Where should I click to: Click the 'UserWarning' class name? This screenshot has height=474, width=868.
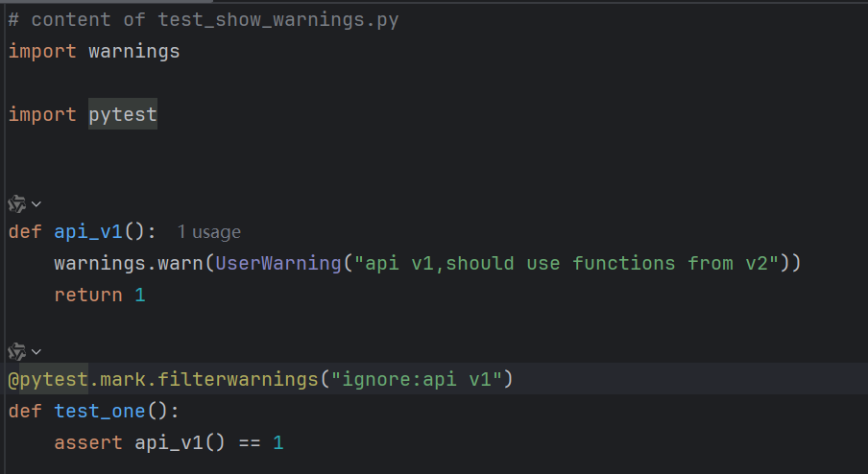pyautogui.click(x=278, y=263)
